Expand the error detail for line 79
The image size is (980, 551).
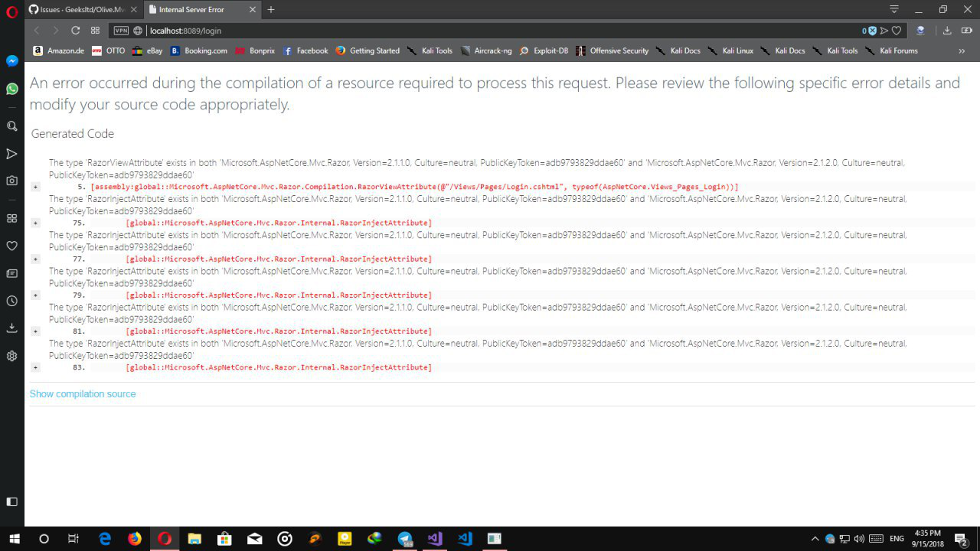click(x=35, y=295)
